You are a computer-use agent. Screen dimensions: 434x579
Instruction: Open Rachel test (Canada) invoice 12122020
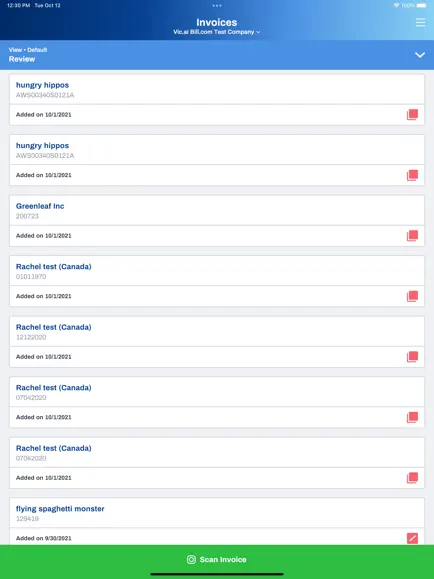click(x=217, y=332)
